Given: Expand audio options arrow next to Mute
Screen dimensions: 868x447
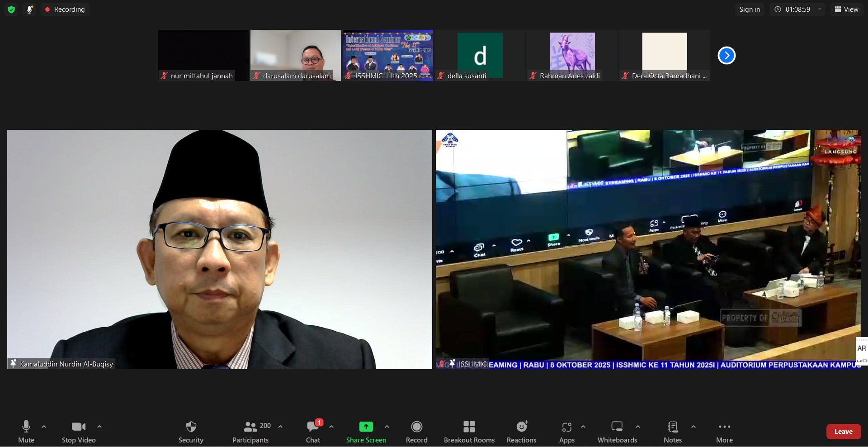Looking at the screenshot, I should pos(44,427).
